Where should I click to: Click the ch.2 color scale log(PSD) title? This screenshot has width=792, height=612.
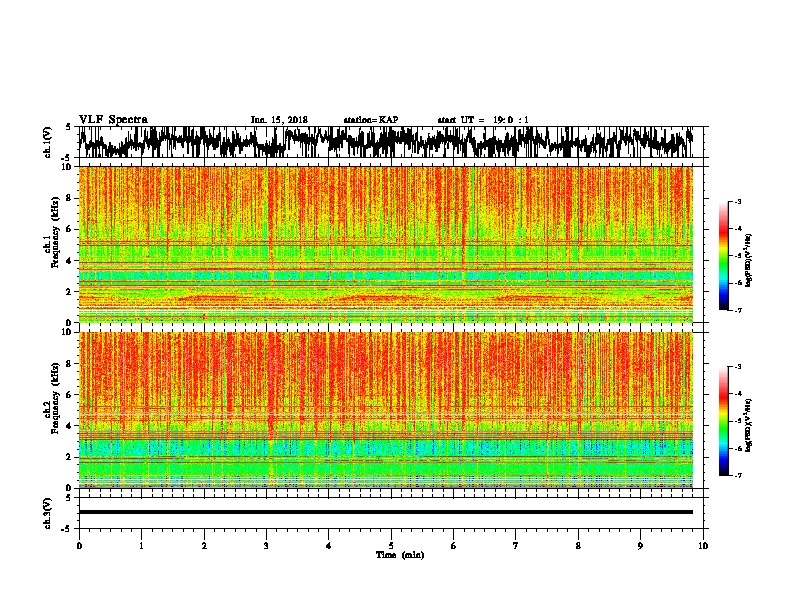click(x=749, y=425)
